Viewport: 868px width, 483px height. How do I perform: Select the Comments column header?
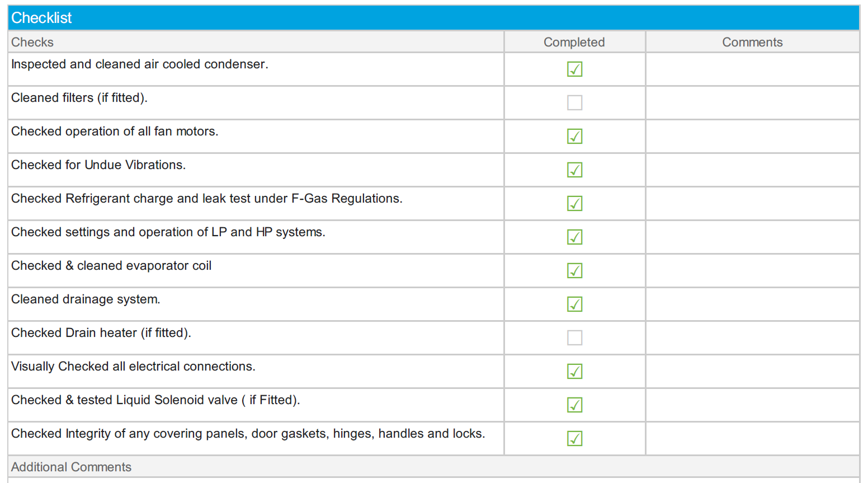click(752, 42)
